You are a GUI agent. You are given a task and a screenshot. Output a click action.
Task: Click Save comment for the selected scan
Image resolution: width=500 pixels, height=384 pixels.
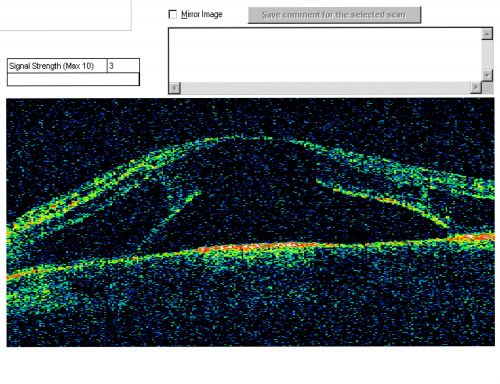(334, 15)
